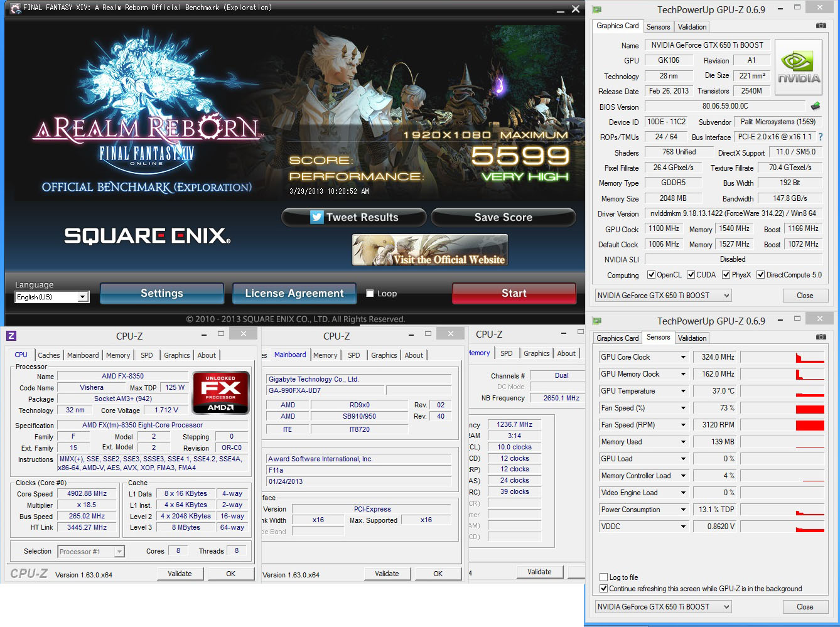840x627 pixels.
Task: Open the benchmark Settings
Action: pos(162,293)
